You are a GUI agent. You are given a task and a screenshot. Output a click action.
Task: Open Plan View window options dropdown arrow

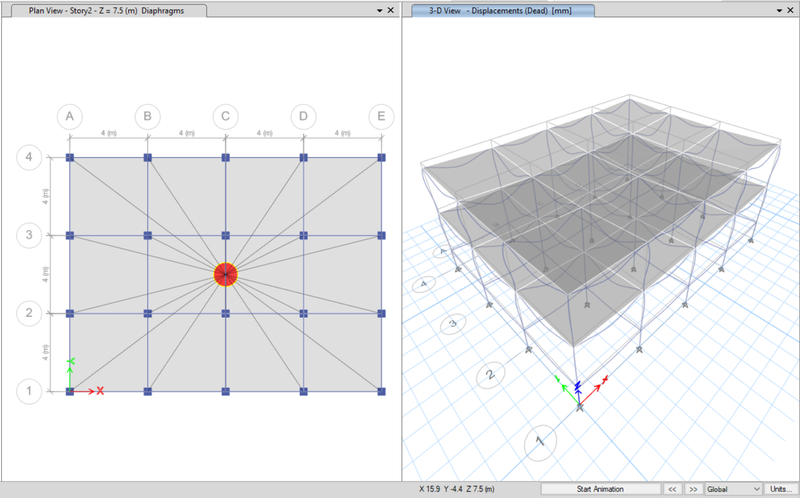[380, 10]
